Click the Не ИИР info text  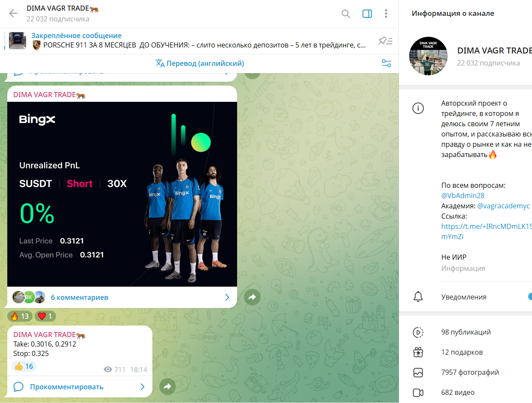click(454, 257)
